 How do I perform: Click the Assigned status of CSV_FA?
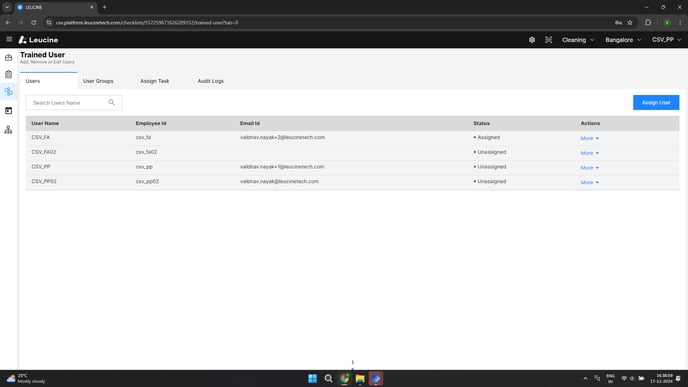(x=487, y=137)
